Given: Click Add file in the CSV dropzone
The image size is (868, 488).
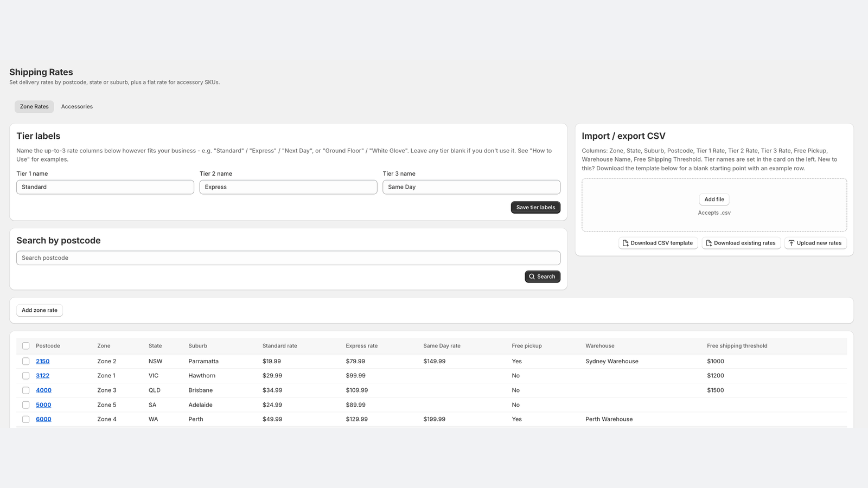Looking at the screenshot, I should pyautogui.click(x=714, y=199).
